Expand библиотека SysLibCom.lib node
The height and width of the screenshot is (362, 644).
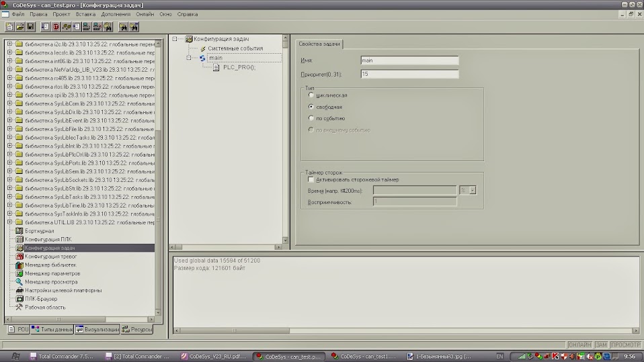click(x=10, y=103)
